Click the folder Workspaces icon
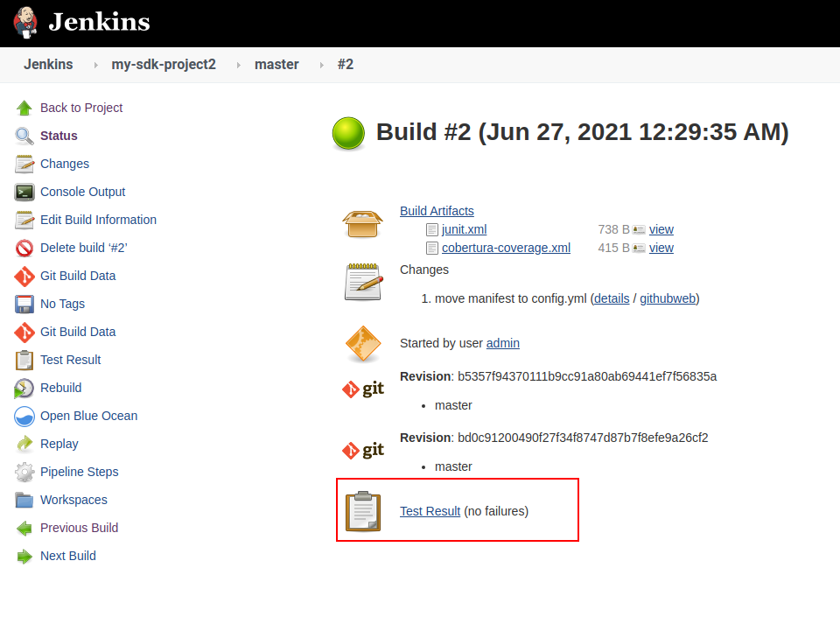This screenshot has height=617, width=840. [x=24, y=501]
